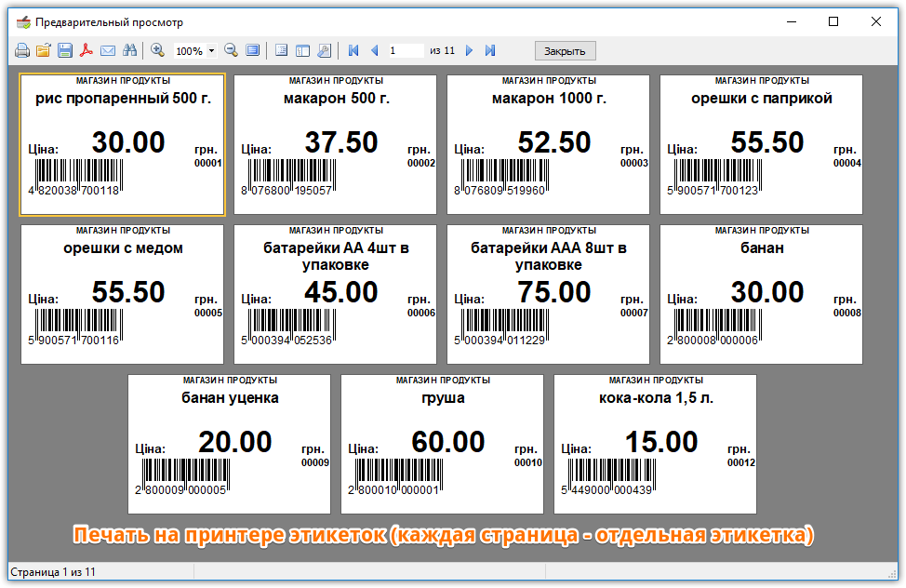Select the label макарон 500 г.

click(x=335, y=144)
